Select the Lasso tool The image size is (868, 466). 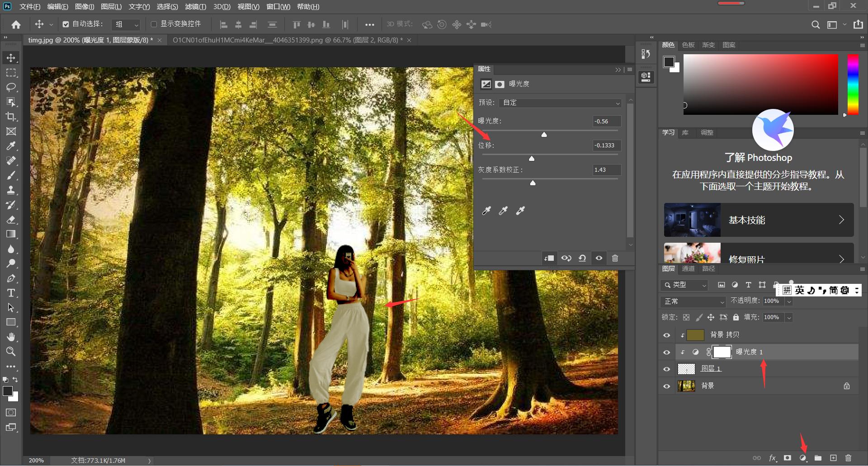pyautogui.click(x=11, y=87)
